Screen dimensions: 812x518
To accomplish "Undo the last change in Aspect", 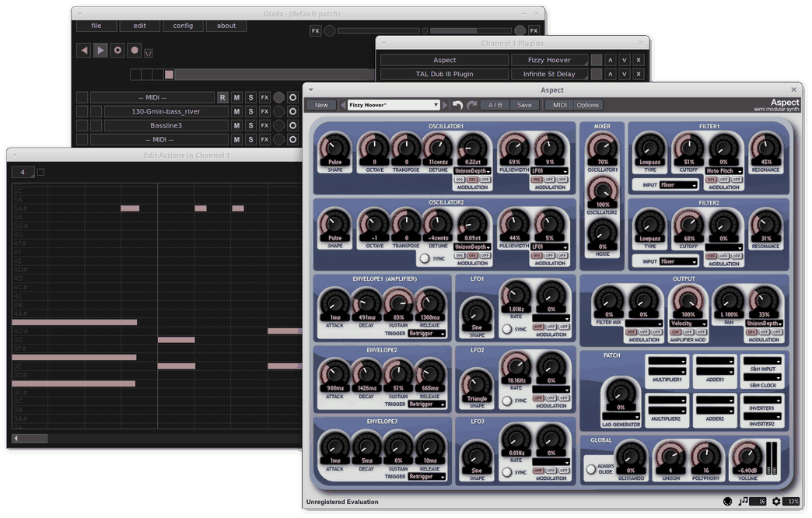I will coord(457,105).
